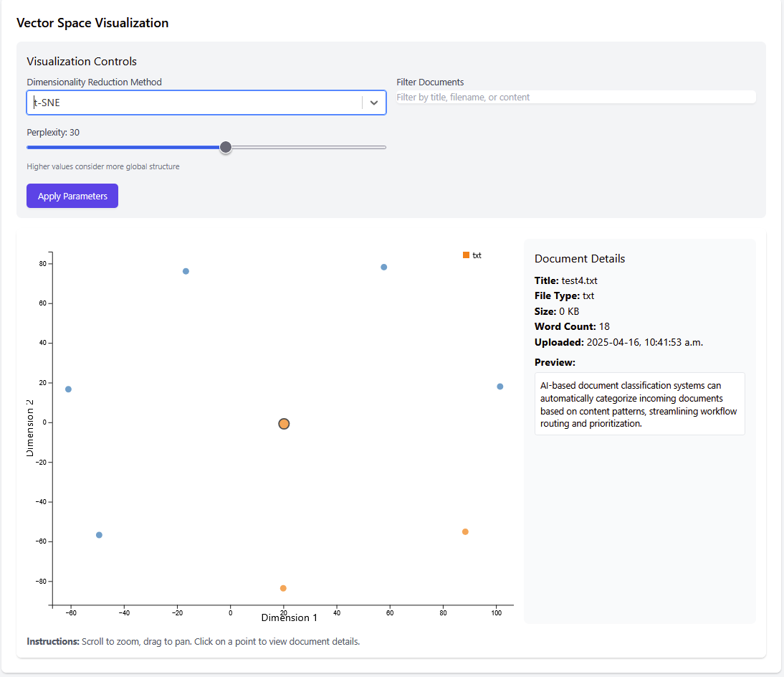Select the leftmost blue point near x=-60
The height and width of the screenshot is (677, 784).
68,389
